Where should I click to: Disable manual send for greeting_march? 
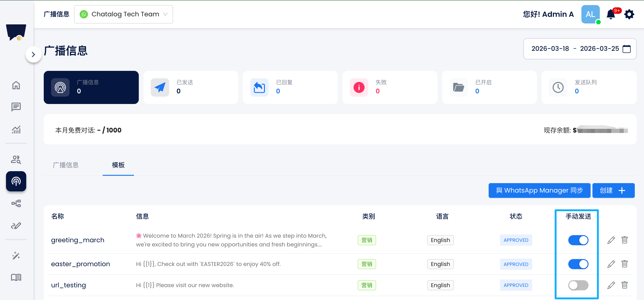coord(578,240)
